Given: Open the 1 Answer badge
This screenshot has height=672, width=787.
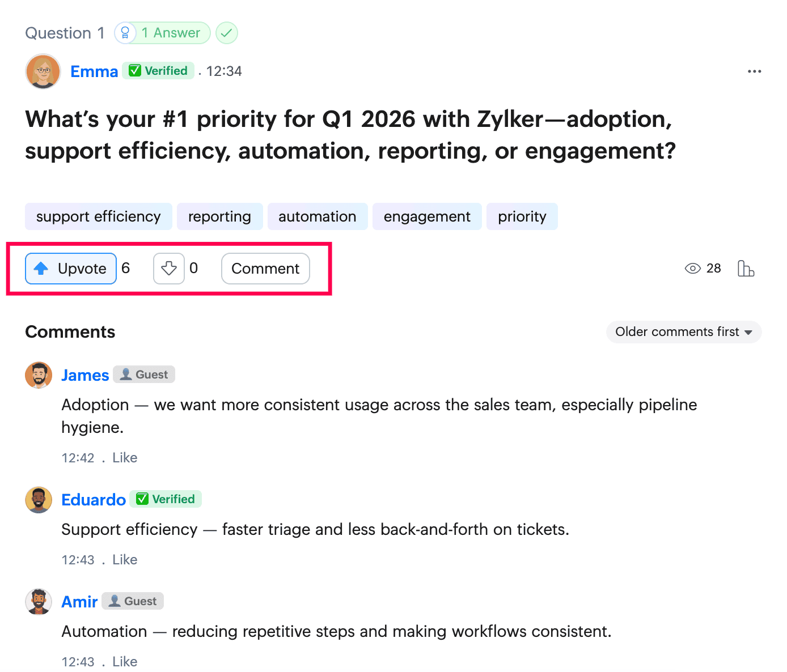Looking at the screenshot, I should (162, 33).
